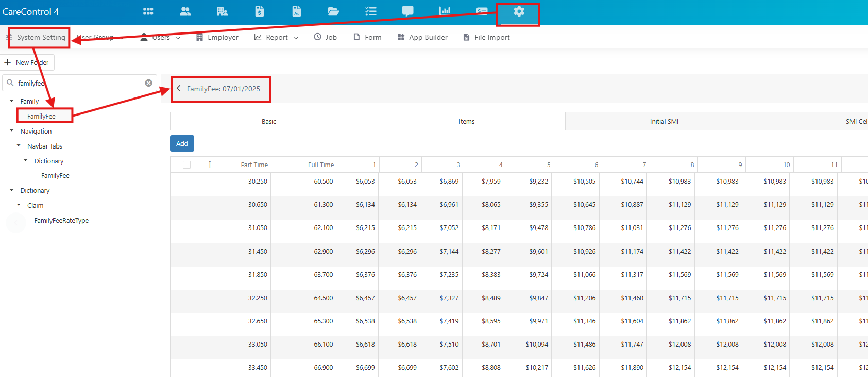Open the settings gear icon in top bar

pyautogui.click(x=519, y=11)
